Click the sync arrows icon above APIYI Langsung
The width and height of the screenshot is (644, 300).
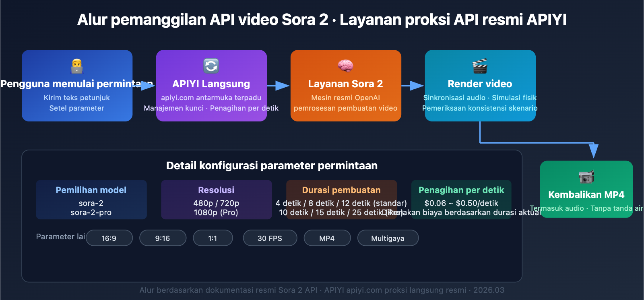pos(211,66)
